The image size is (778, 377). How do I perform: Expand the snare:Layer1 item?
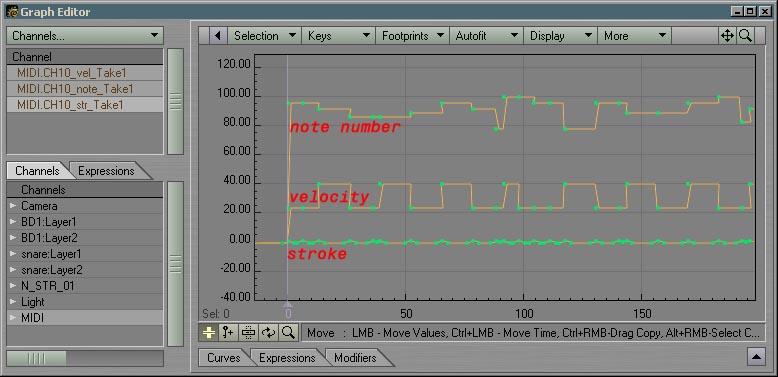click(x=13, y=254)
